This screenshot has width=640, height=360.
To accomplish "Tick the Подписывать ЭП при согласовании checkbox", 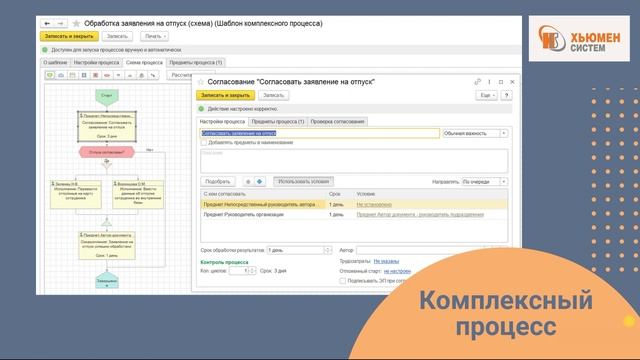I will point(342,281).
